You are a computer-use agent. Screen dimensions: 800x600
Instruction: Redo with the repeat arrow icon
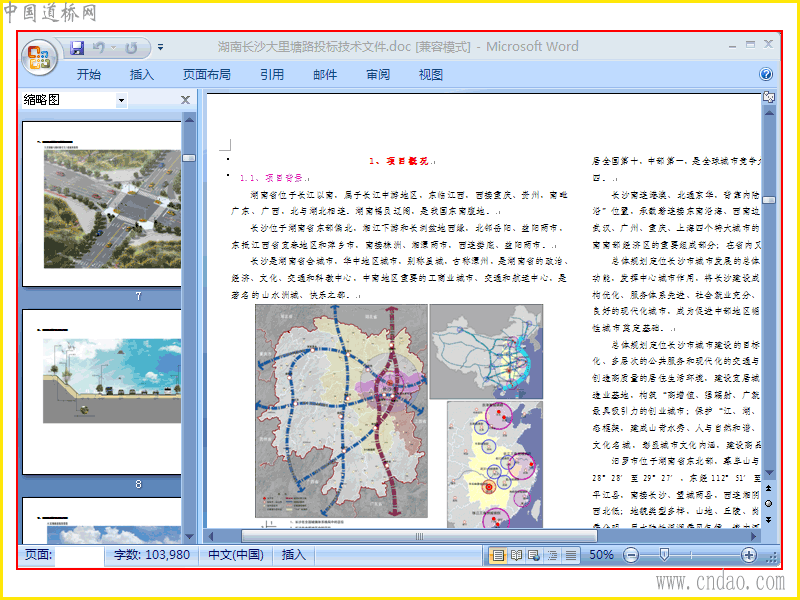131,48
